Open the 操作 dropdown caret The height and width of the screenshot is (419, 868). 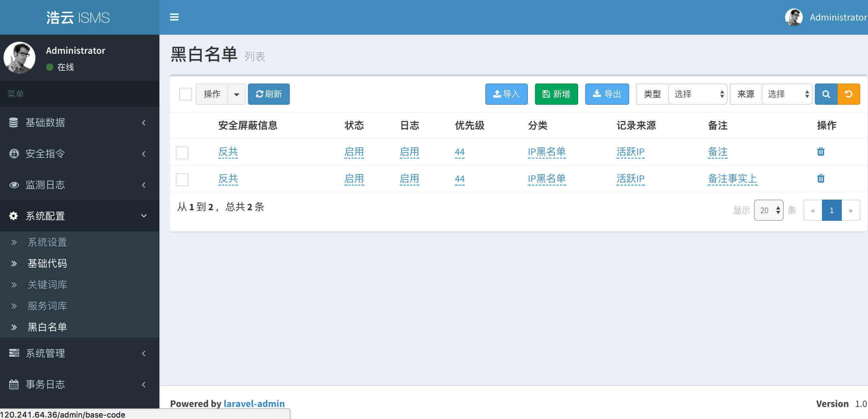click(x=236, y=94)
